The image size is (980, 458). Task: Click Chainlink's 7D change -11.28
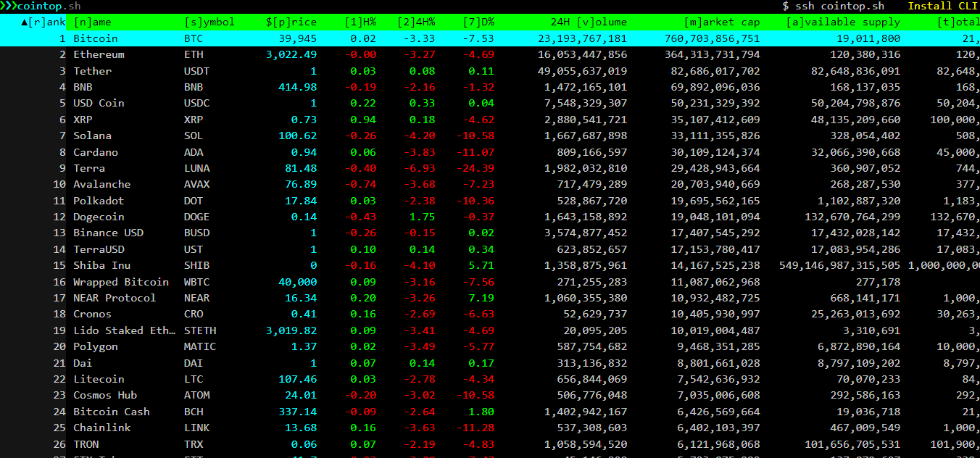point(476,428)
